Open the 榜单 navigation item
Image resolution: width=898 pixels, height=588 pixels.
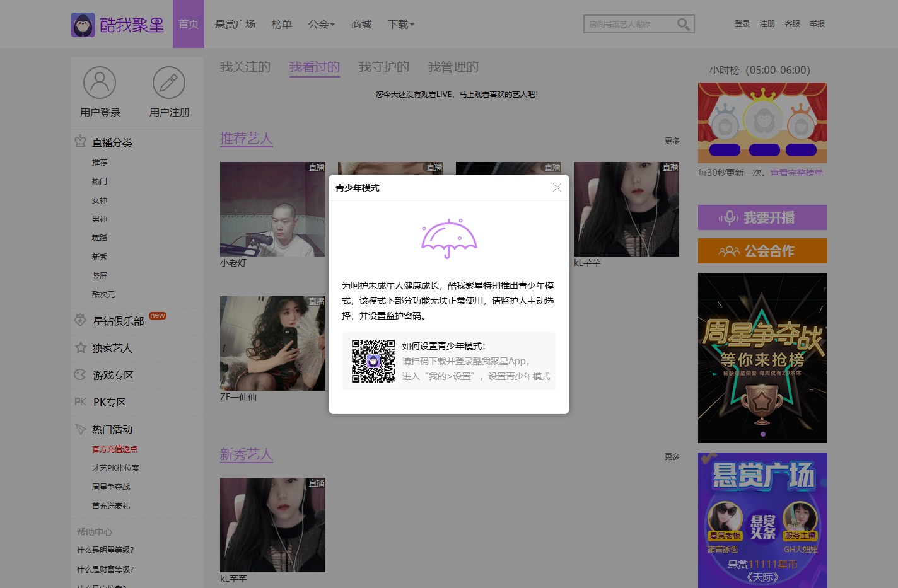tap(282, 24)
